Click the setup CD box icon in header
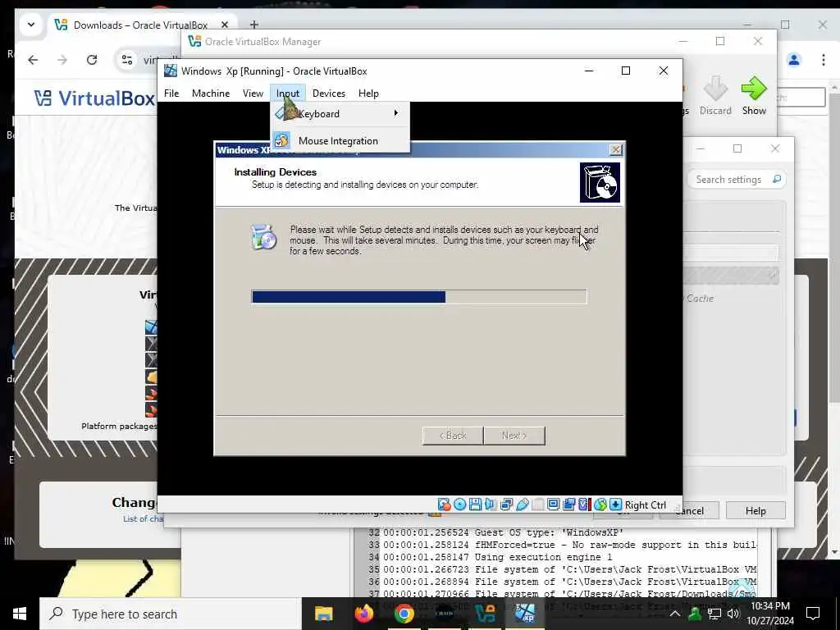The width and height of the screenshot is (840, 630). (x=600, y=183)
